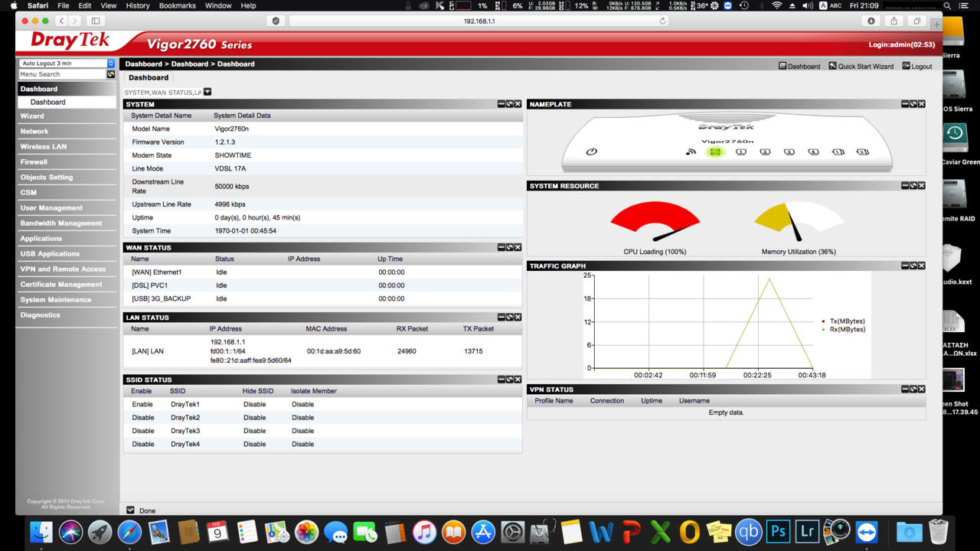Expand the Network menu in sidebar

click(x=67, y=131)
